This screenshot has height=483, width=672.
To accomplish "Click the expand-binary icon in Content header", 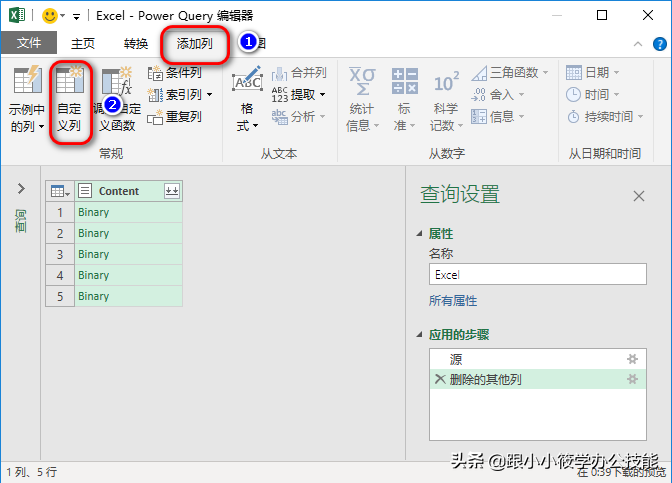I will click(x=171, y=191).
